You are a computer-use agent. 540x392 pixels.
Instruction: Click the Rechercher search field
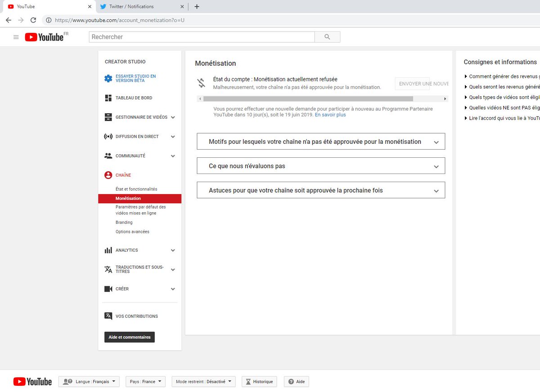(202, 37)
